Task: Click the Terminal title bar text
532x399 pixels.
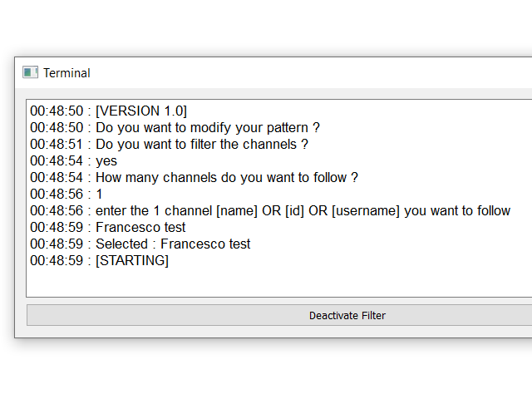Action: coord(66,73)
